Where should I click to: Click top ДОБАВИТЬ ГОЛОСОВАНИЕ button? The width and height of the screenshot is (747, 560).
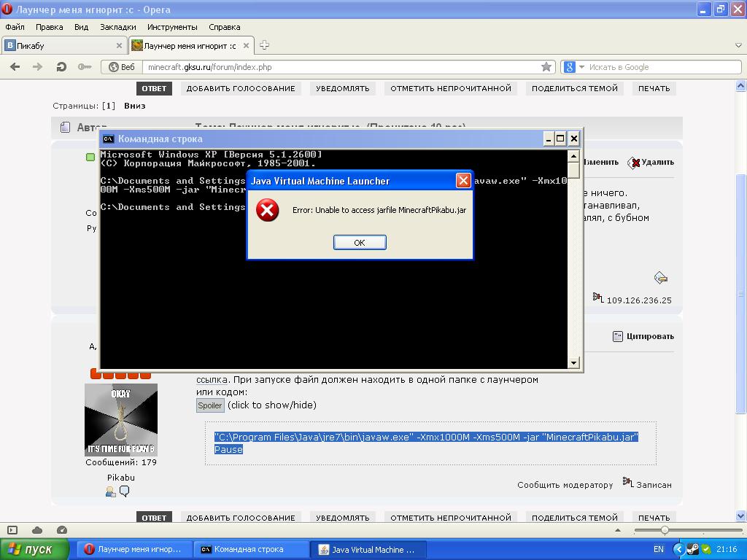pos(241,88)
